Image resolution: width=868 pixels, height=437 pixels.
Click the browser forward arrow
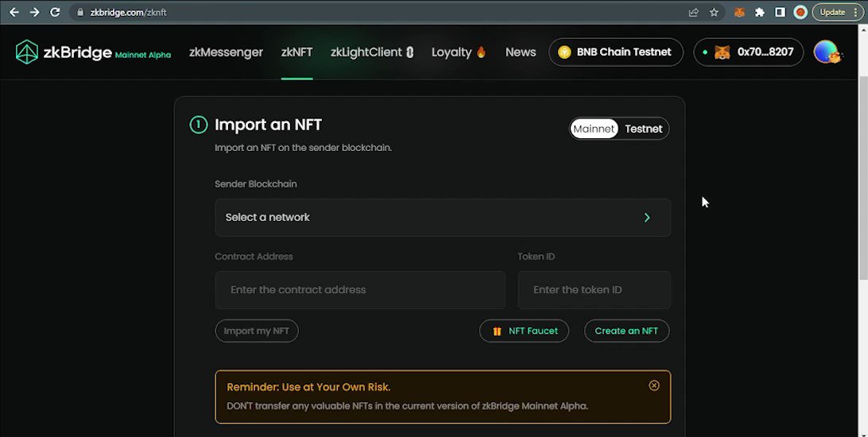34,12
